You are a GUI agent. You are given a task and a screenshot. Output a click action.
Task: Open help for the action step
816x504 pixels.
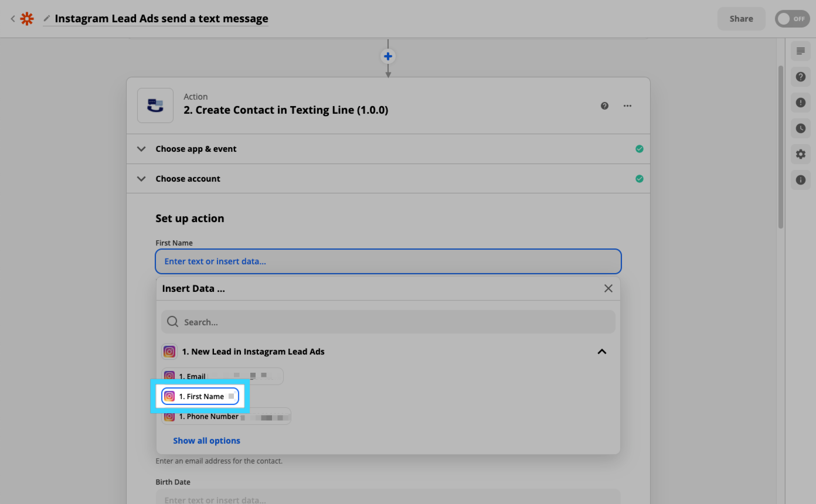(604, 106)
